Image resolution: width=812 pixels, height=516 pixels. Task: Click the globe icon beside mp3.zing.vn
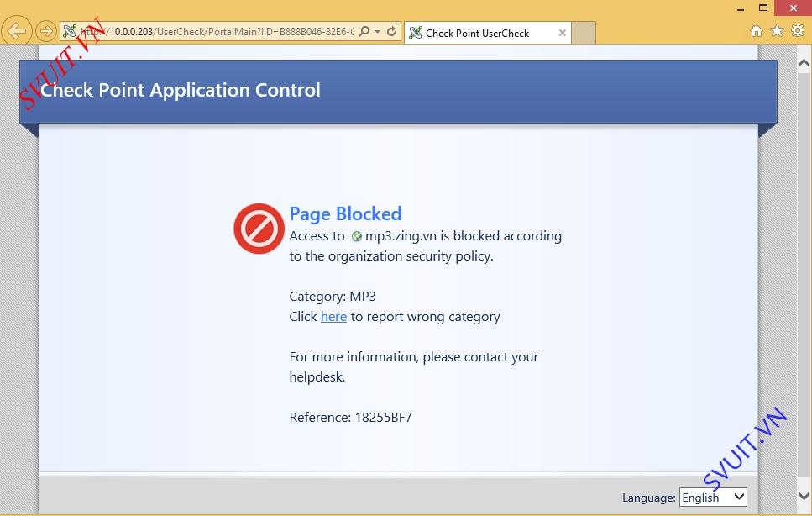356,237
